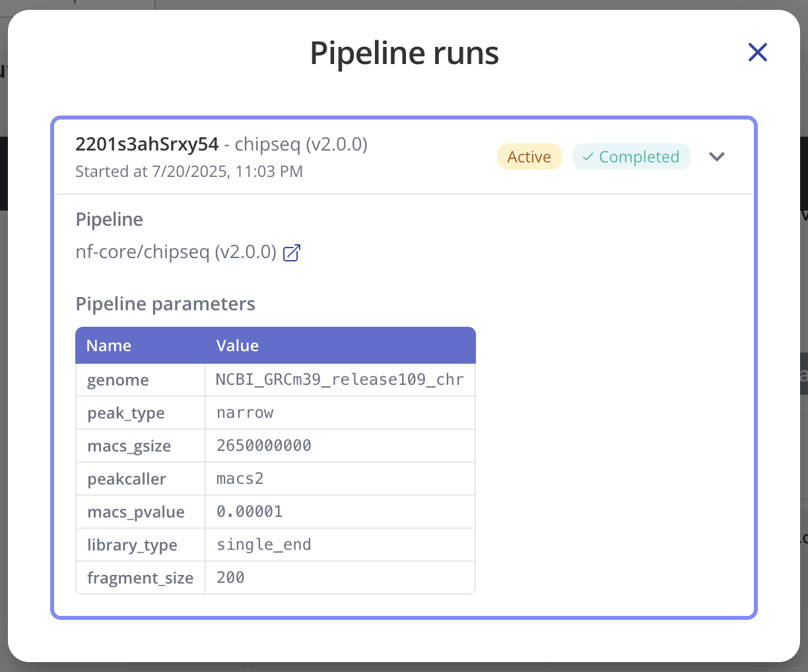
Task: Click the Name column header
Action: 109,346
